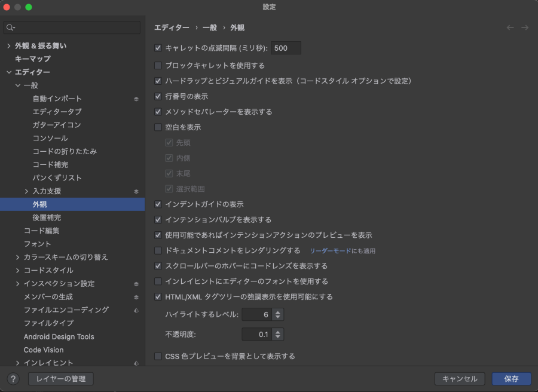Image resolution: width=538 pixels, height=392 pixels.
Task: Click the forward navigation arrow
Action: coord(525,27)
